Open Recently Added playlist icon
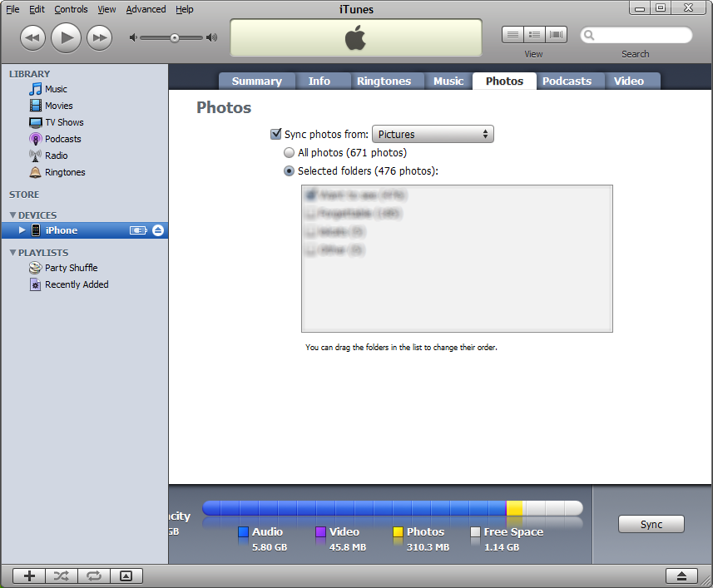The width and height of the screenshot is (713, 588). click(35, 284)
